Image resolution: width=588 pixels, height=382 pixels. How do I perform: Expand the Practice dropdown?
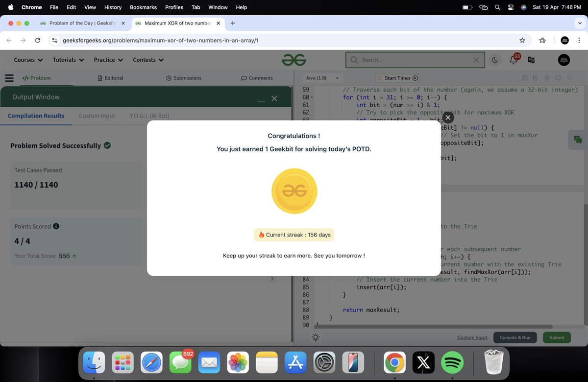[109, 60]
